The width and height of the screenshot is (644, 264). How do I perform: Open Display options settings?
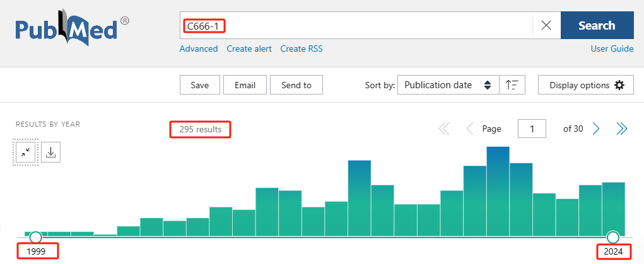[x=586, y=85]
